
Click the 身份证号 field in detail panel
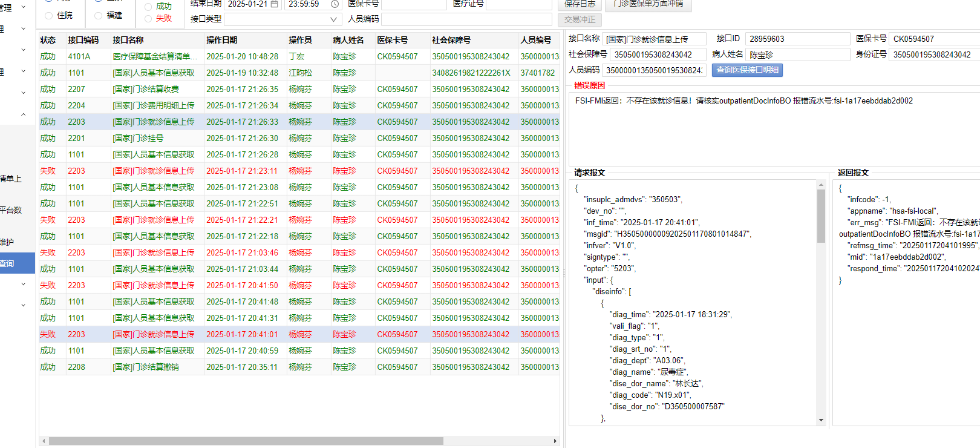(935, 54)
